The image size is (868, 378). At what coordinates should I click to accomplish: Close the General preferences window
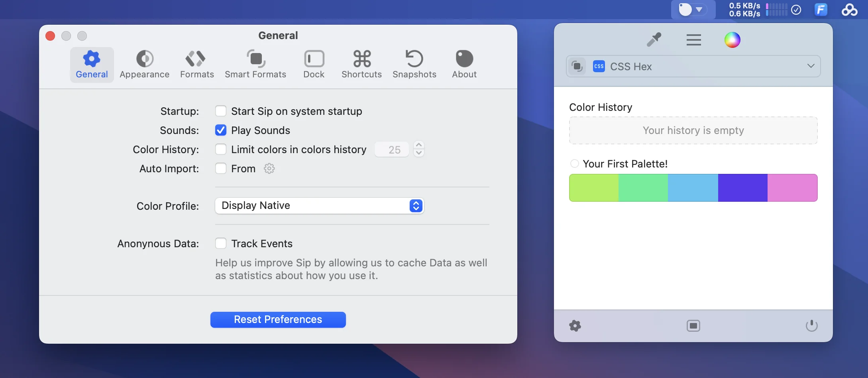click(x=50, y=36)
